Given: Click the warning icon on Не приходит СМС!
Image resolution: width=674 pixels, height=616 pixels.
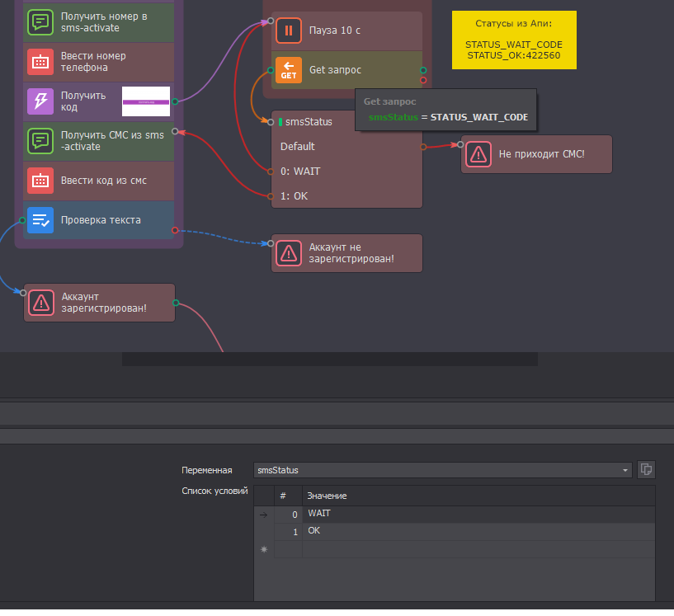Looking at the screenshot, I should pos(478,154).
